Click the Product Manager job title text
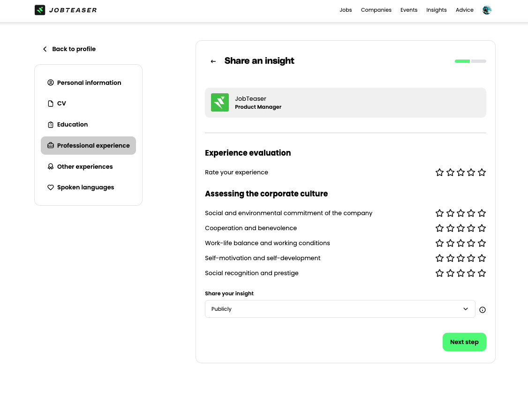Viewport: 528px width, 420px height. tap(258, 107)
